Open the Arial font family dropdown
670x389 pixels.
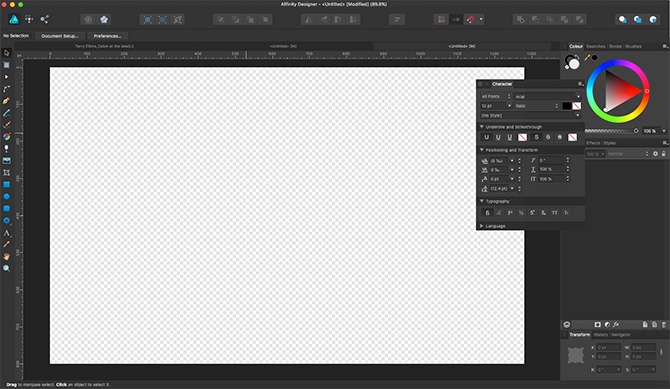pyautogui.click(x=547, y=97)
